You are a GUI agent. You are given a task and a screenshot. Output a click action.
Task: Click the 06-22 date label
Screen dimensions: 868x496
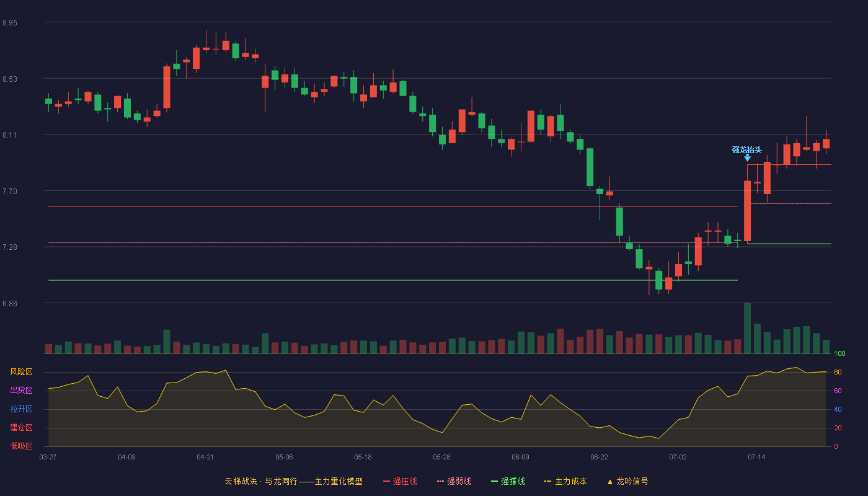point(599,457)
